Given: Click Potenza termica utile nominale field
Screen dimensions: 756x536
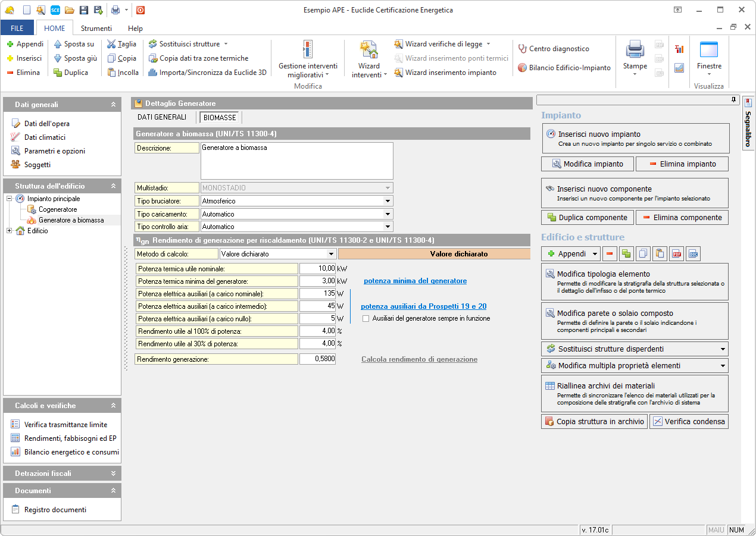Looking at the screenshot, I should (x=317, y=269).
